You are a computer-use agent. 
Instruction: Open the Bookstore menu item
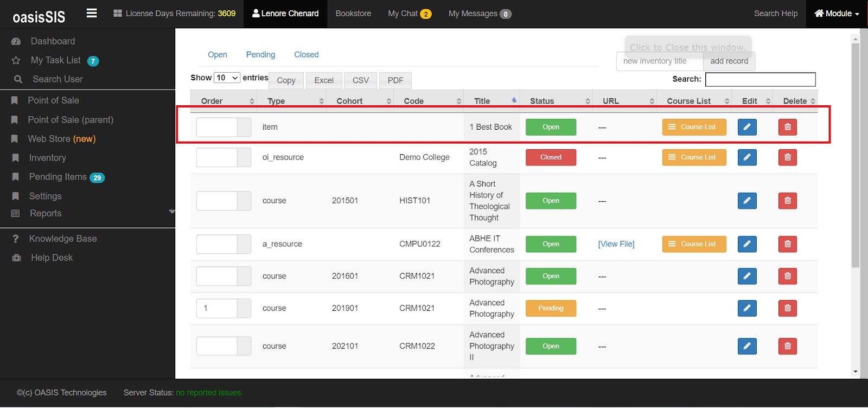tap(353, 14)
